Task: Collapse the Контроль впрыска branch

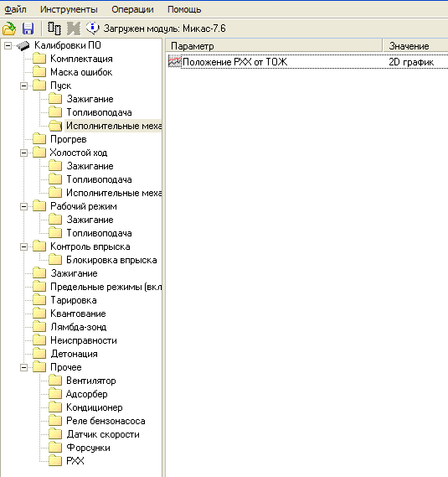Action: (23, 246)
